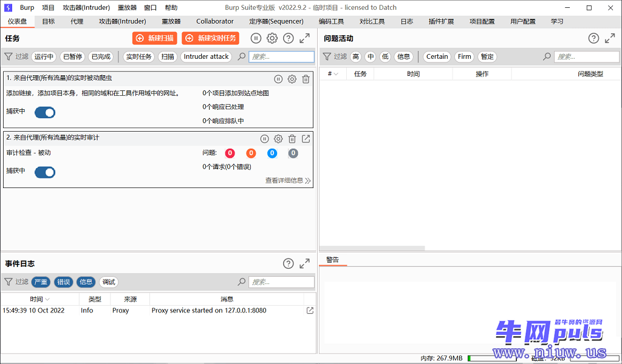Click the horizontal scrollbar in issues table
This screenshot has height=364, width=622.
[372, 248]
